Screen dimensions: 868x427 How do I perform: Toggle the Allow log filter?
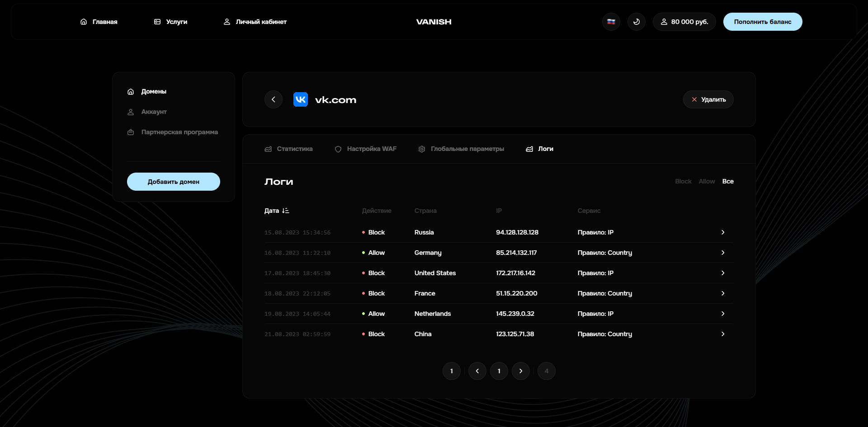click(x=707, y=181)
